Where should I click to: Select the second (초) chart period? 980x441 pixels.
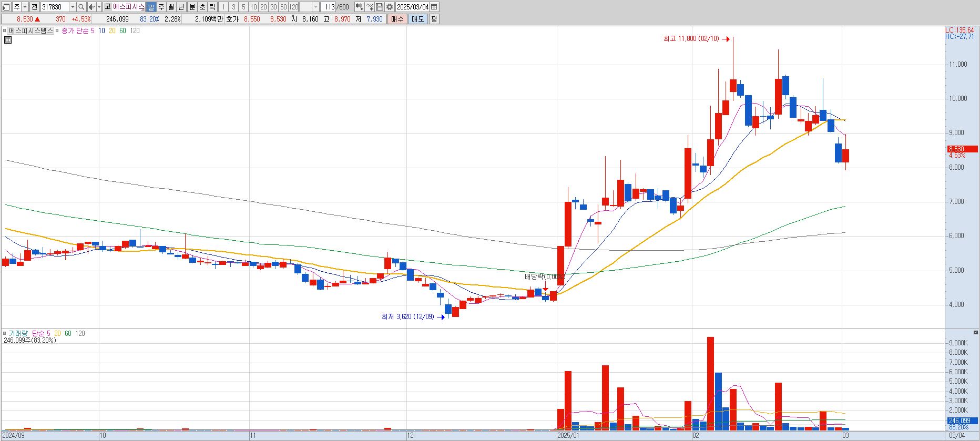pyautogui.click(x=202, y=7)
